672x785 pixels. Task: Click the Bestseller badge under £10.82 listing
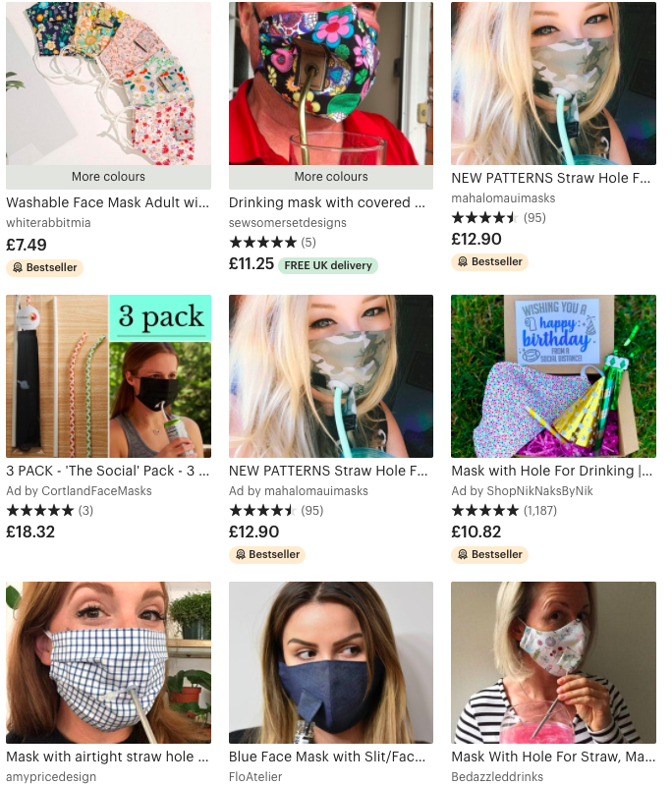(x=489, y=554)
